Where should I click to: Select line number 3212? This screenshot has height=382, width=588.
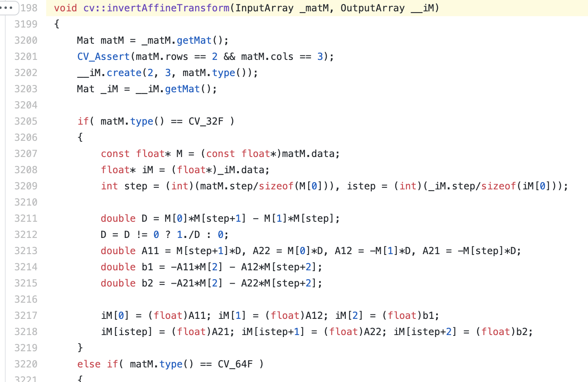26,234
